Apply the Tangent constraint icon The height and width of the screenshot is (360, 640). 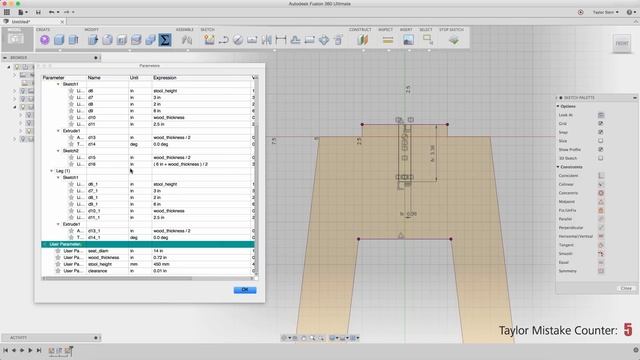point(601,245)
